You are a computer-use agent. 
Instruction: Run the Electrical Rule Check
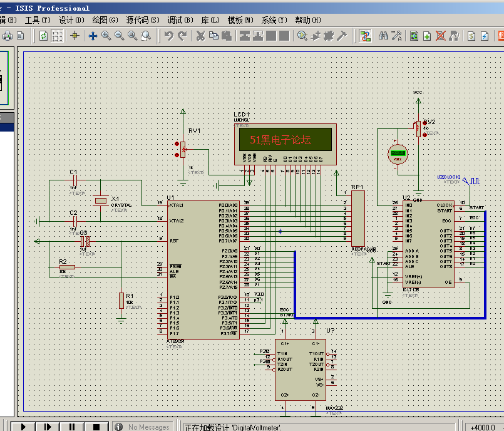tap(485, 36)
